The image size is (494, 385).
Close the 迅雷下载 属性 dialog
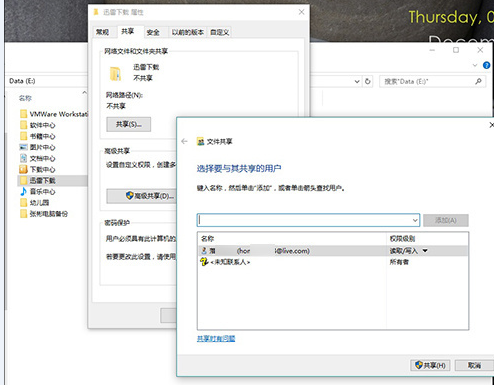[301, 12]
